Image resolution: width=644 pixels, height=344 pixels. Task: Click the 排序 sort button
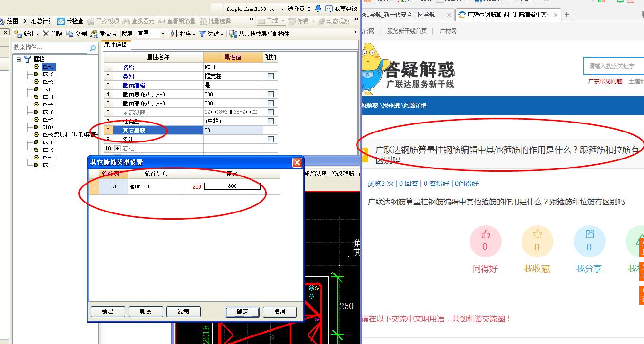181,34
